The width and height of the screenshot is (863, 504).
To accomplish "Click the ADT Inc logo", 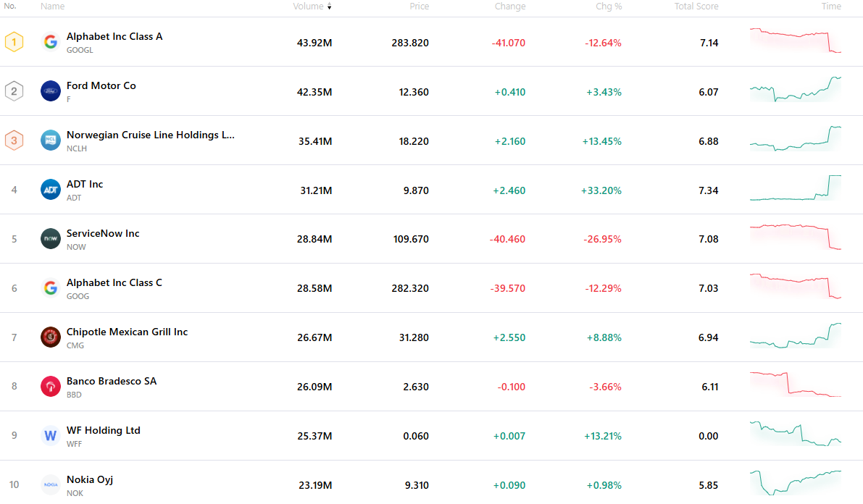I will coord(51,190).
